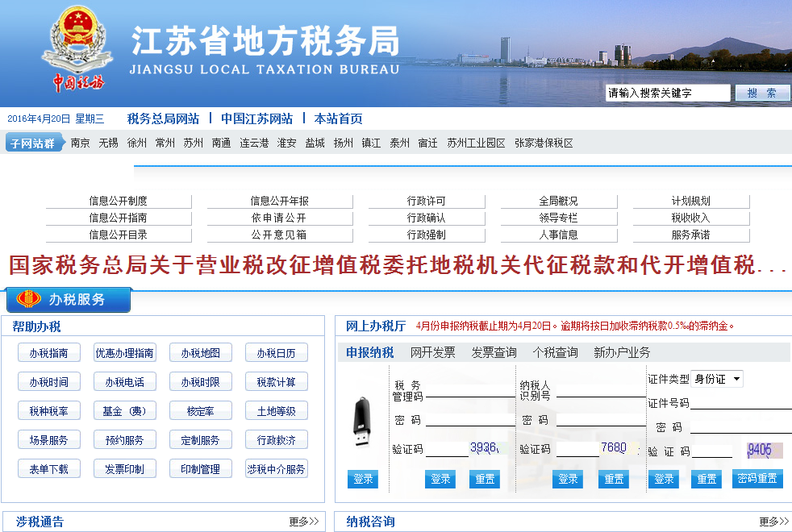792x532 pixels.
Task: Click 更多>> in the 涉税通告 section
Action: 303,522
